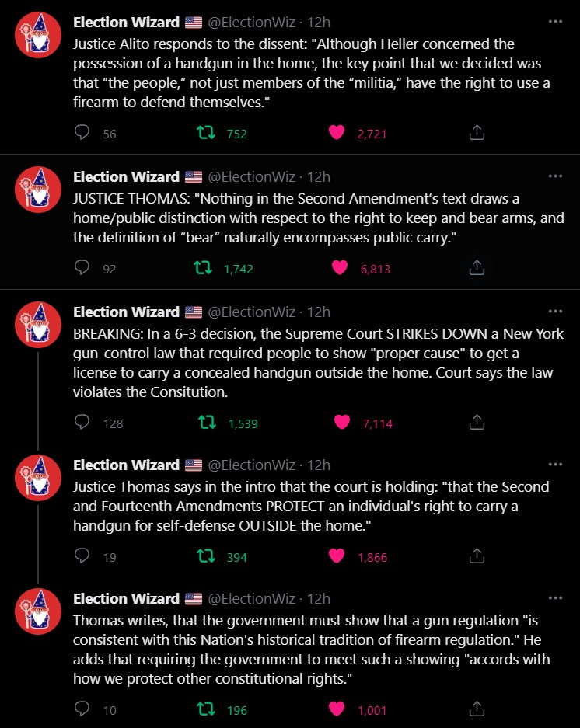Retweet the tweet with 394 retweets
The image size is (580, 728).
coord(207,556)
